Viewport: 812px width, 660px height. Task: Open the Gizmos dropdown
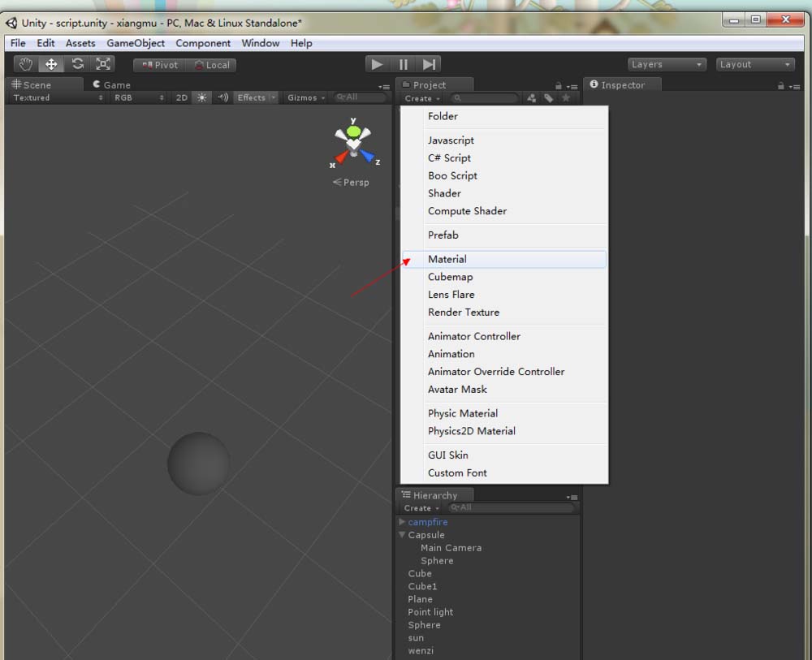click(x=306, y=98)
